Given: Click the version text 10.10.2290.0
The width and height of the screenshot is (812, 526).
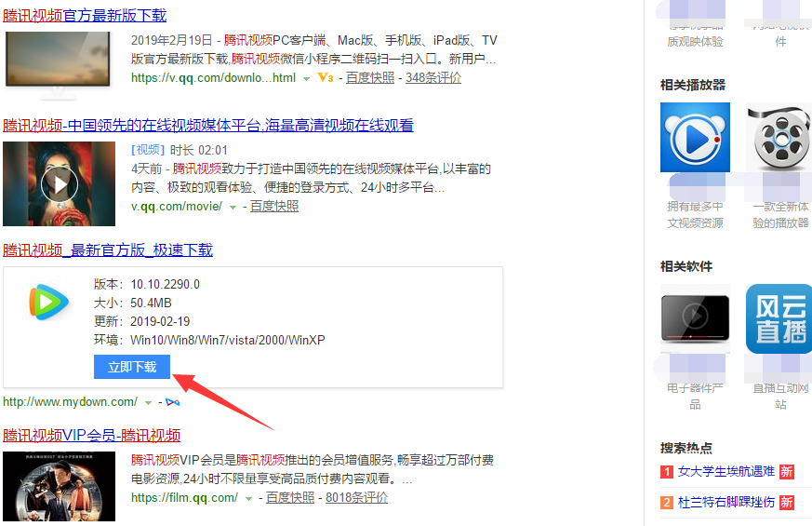Looking at the screenshot, I should (x=166, y=284).
